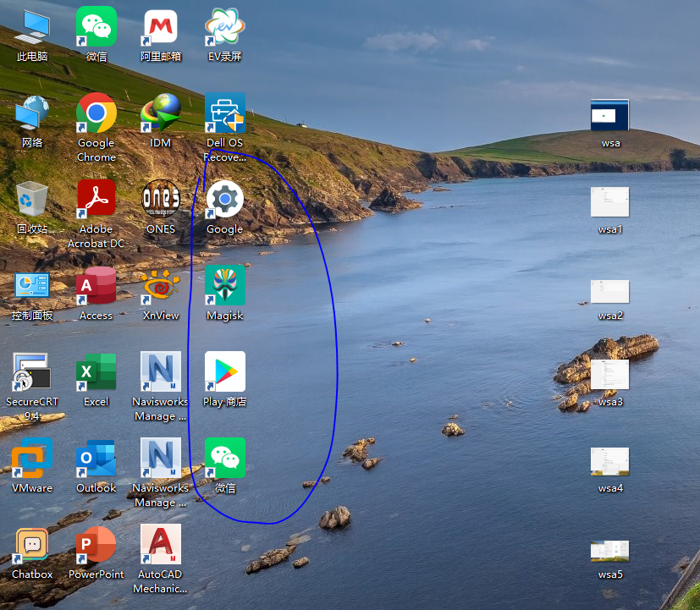This screenshot has height=610, width=700.
Task: Click the AutoCAD Mechanical shortcut
Action: point(160,546)
